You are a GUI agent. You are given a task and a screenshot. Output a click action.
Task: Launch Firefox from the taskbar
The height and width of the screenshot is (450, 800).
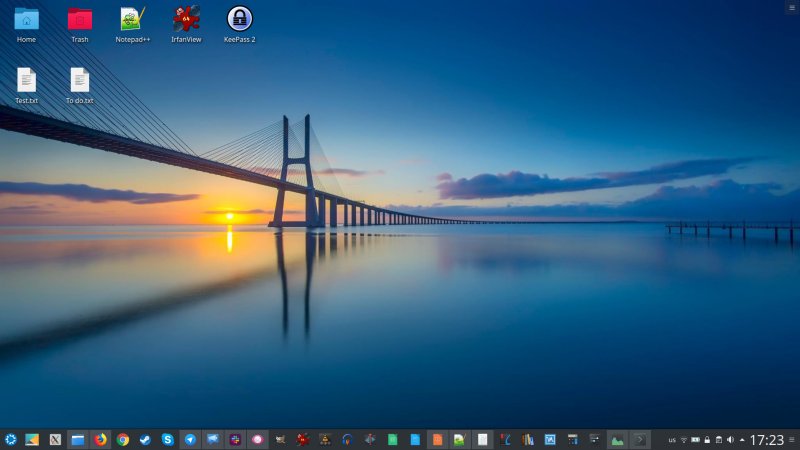[100, 439]
